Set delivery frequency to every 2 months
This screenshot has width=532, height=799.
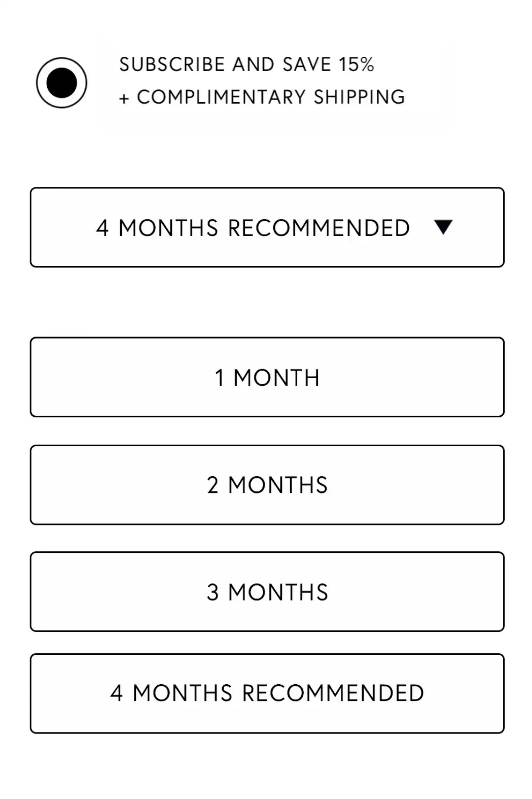point(267,485)
